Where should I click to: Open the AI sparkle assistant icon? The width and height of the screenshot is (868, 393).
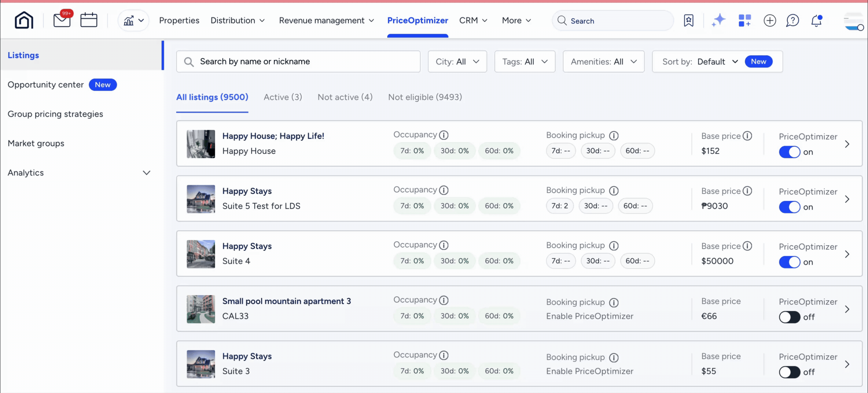tap(718, 20)
